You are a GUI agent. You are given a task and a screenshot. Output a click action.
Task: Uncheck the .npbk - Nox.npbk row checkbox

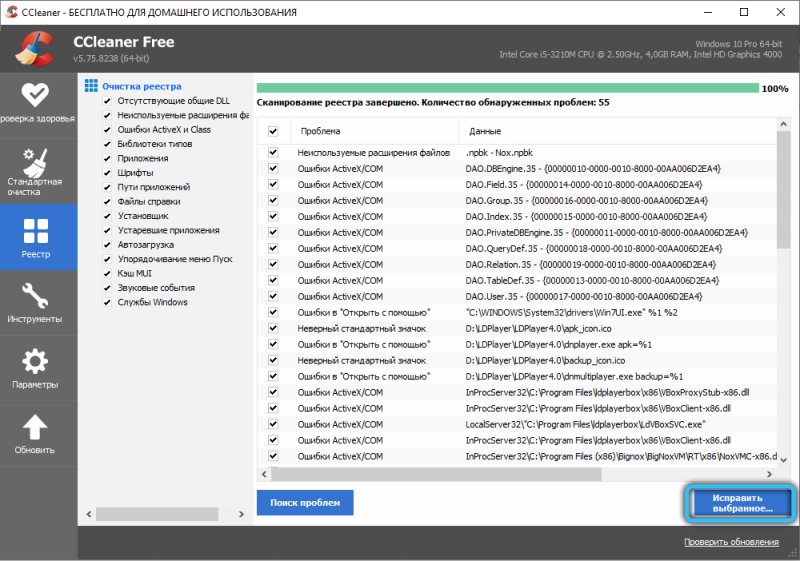273,152
